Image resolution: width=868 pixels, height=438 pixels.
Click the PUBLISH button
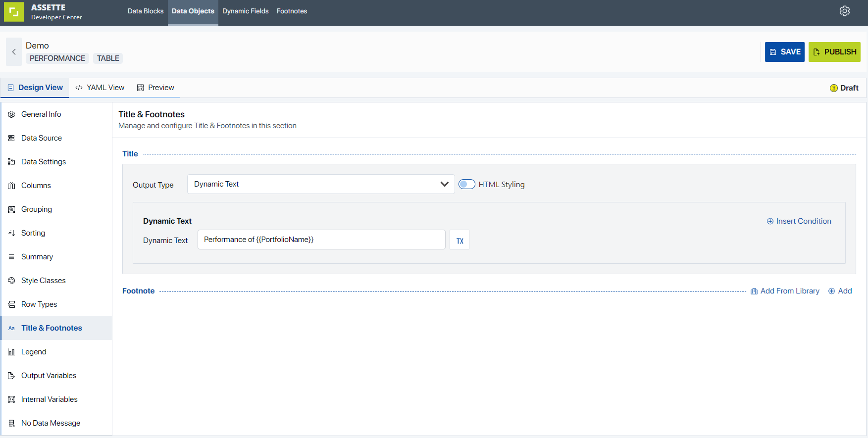(834, 52)
